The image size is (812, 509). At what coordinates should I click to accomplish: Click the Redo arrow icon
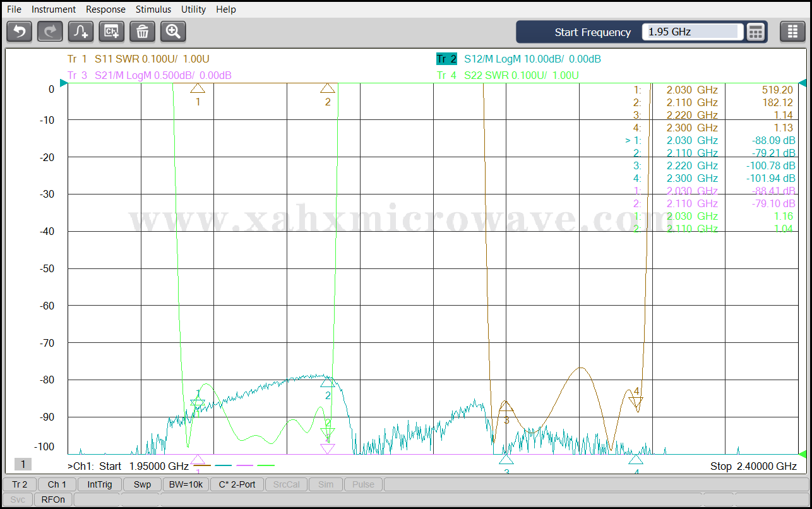(50, 31)
